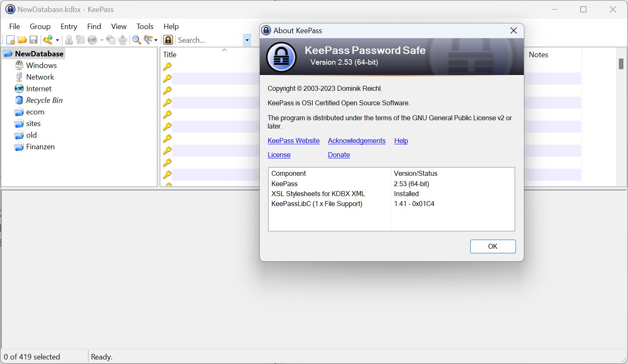Minimize the KeePass main window
628x364 pixels.
point(555,9)
